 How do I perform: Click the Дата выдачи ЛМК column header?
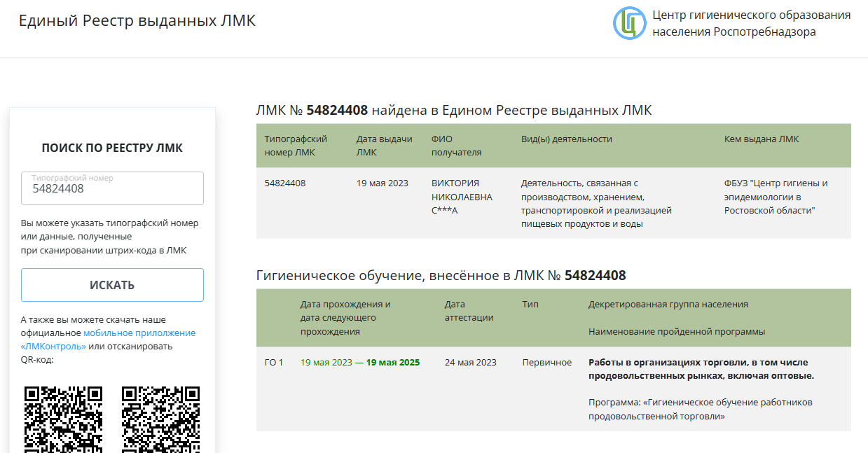[x=384, y=146]
